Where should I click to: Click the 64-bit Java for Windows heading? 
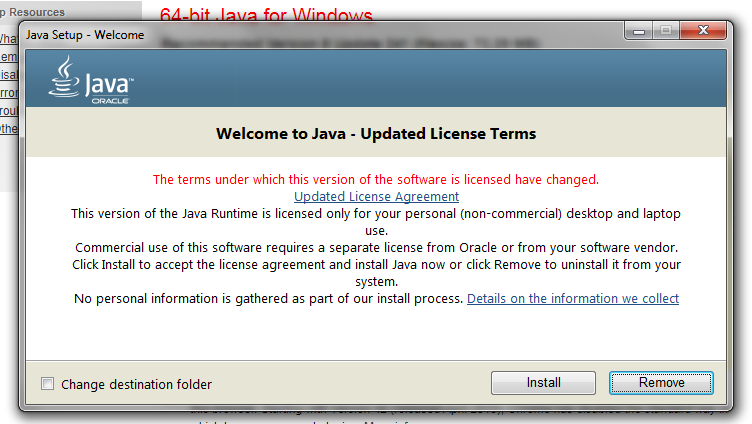(x=266, y=14)
